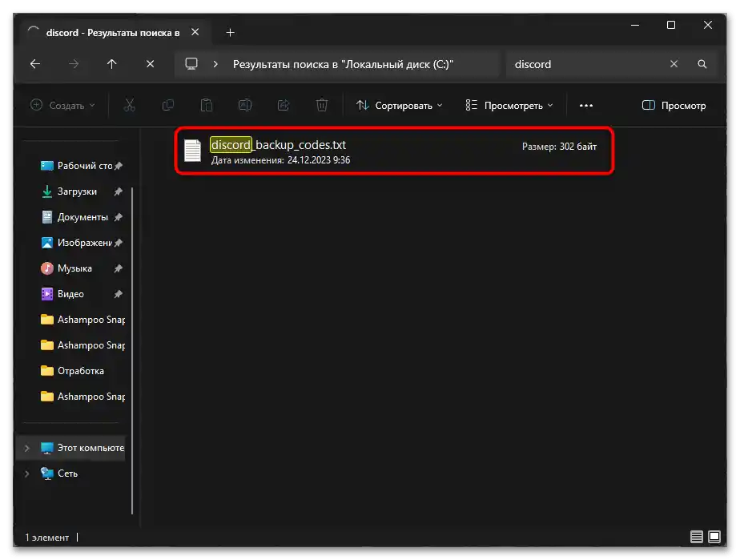Open the Сортировать dropdown

click(400, 105)
